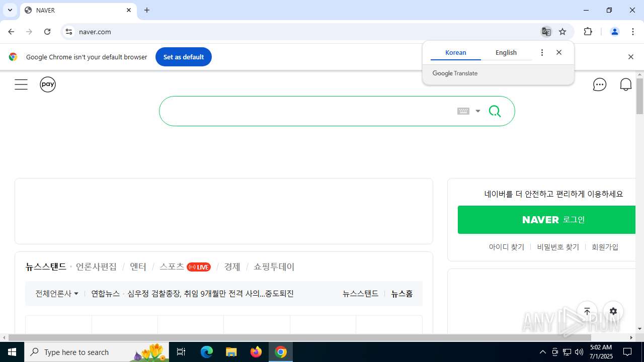The width and height of the screenshot is (644, 362).
Task: Open the 뉴스스탠드 link on the right
Action: tap(360, 294)
